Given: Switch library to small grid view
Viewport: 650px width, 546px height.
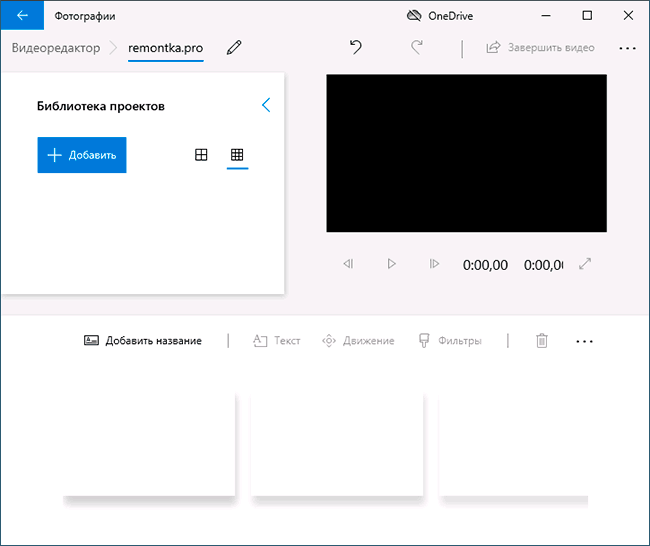Looking at the screenshot, I should click(x=237, y=155).
